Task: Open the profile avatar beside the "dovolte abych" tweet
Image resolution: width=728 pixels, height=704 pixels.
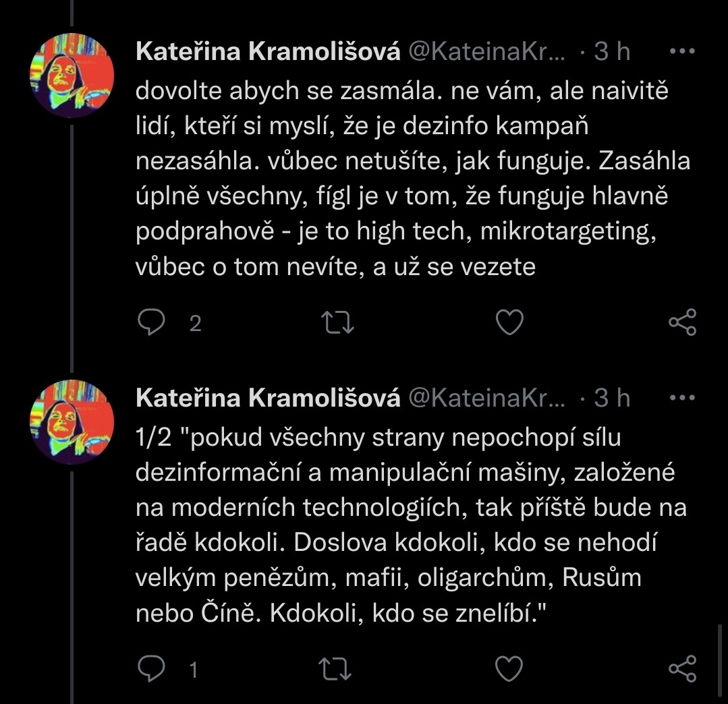Action: tap(72, 76)
